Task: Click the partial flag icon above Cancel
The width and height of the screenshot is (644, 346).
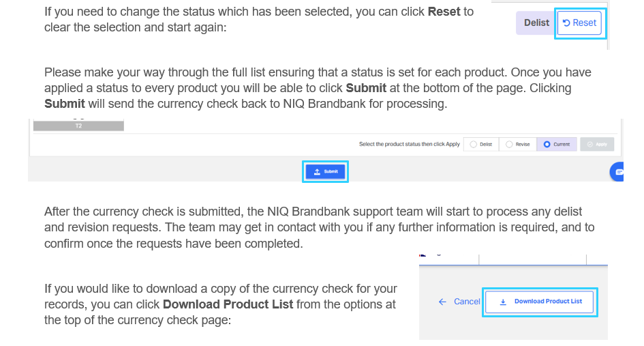Action: point(423,255)
